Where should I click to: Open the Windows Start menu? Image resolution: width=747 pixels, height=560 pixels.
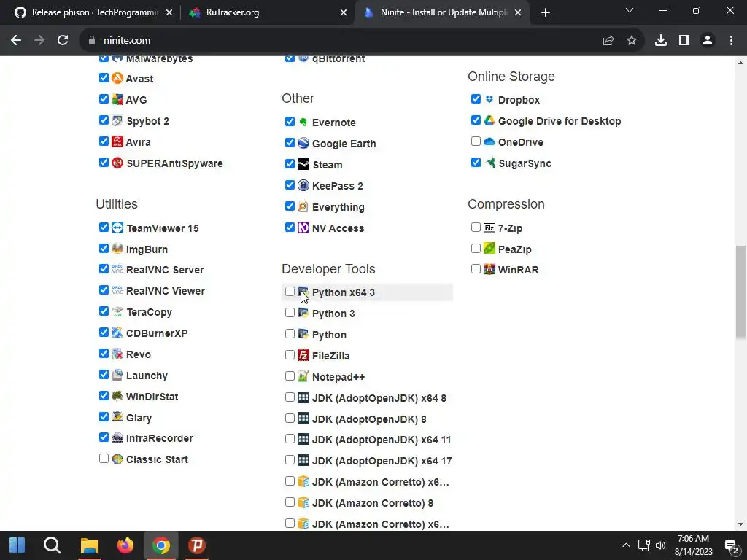coord(18,545)
